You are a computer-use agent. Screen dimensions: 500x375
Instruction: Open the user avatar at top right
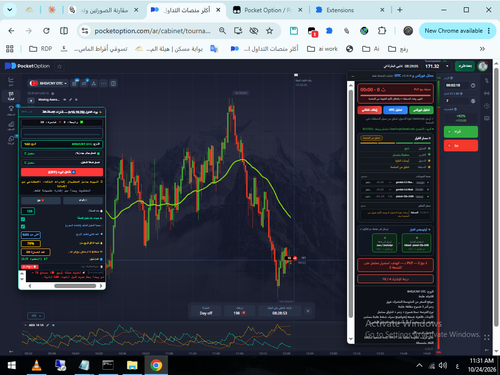point(483,66)
